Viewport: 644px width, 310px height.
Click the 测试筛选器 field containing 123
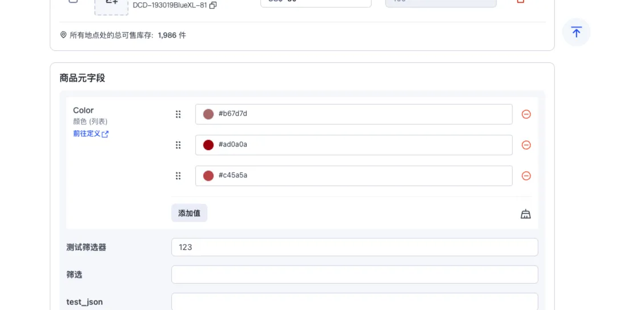point(354,247)
